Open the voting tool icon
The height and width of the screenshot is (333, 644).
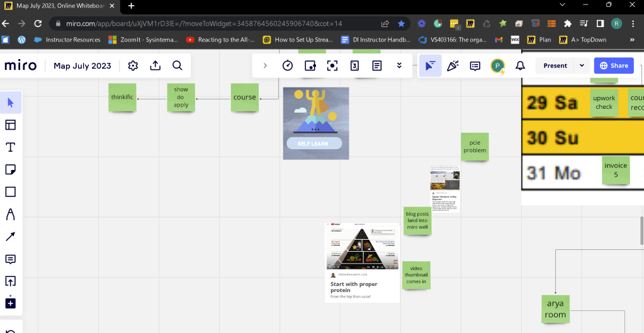[354, 65]
